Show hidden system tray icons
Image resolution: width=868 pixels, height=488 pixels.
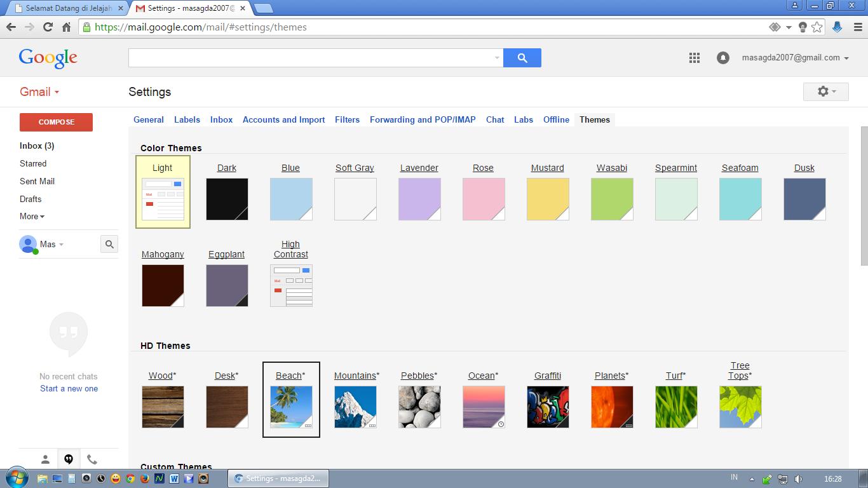coord(752,479)
